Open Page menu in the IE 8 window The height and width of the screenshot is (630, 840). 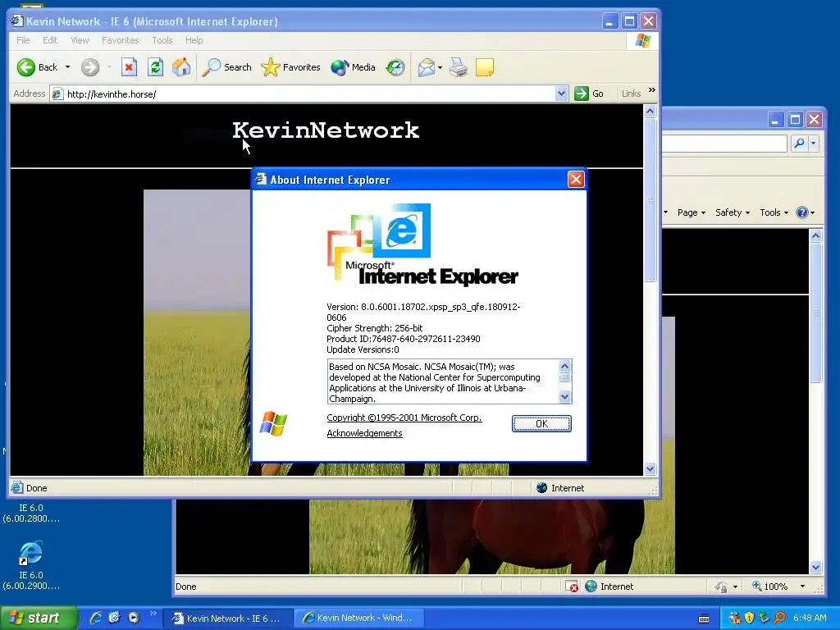click(691, 212)
